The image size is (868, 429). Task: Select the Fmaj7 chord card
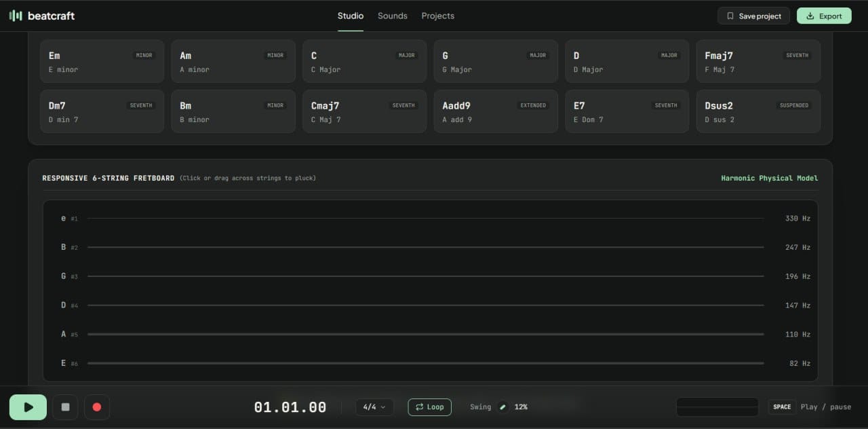pyautogui.click(x=758, y=61)
